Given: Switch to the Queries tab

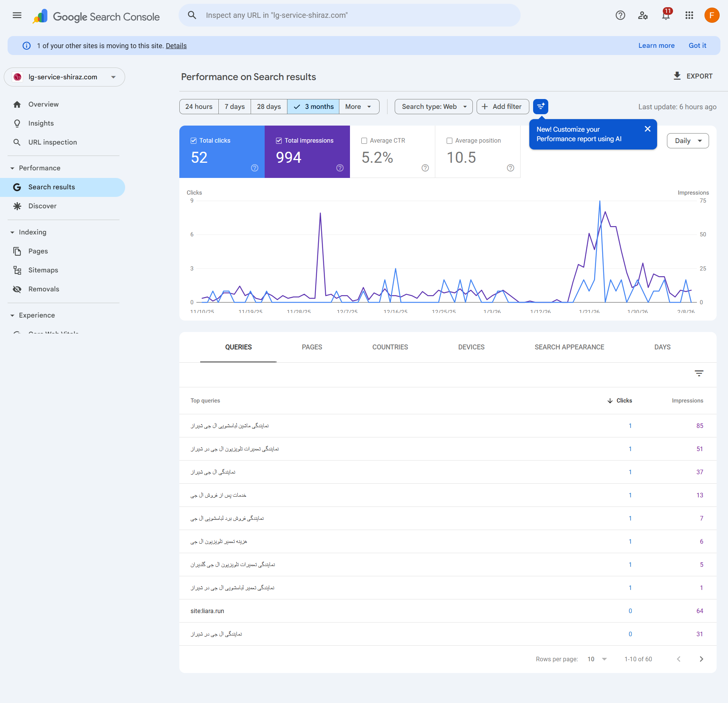Looking at the screenshot, I should 238,347.
